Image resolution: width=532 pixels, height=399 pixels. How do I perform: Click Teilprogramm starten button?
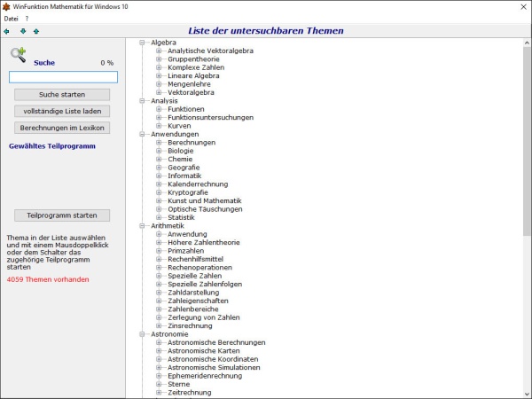point(62,215)
